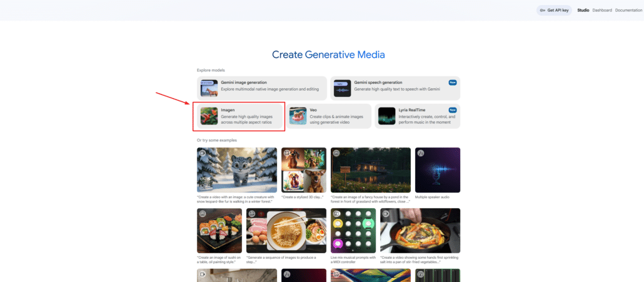Viewport: 644px width, 282px height.
Task: Click the audio badge on Multiple speaker audio thumbnail
Action: [x=421, y=153]
